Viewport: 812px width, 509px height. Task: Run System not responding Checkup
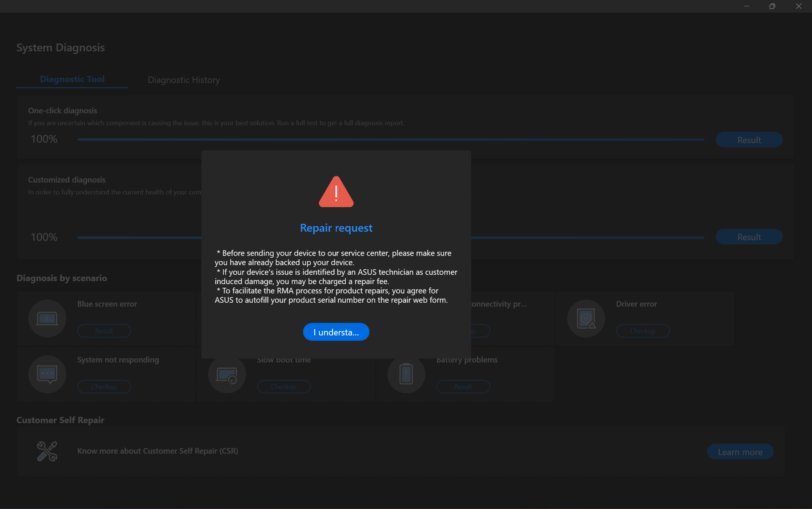pos(104,387)
